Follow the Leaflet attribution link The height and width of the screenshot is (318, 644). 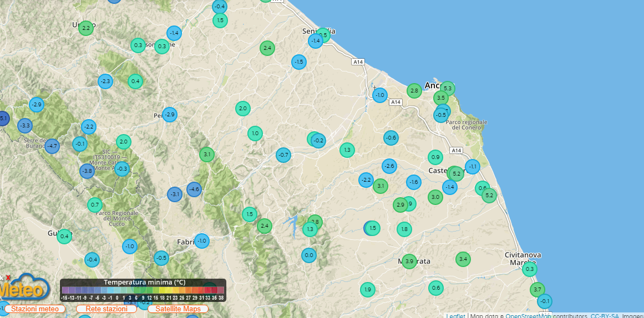455,316
